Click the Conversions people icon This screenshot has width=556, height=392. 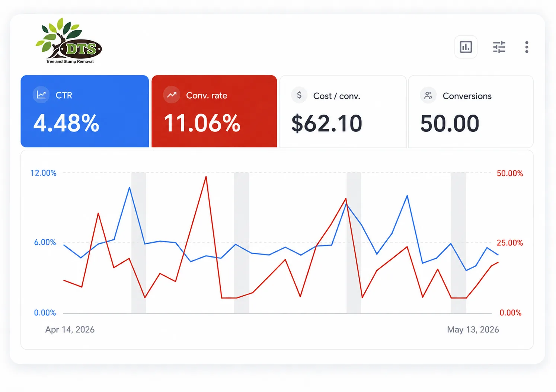pyautogui.click(x=428, y=96)
